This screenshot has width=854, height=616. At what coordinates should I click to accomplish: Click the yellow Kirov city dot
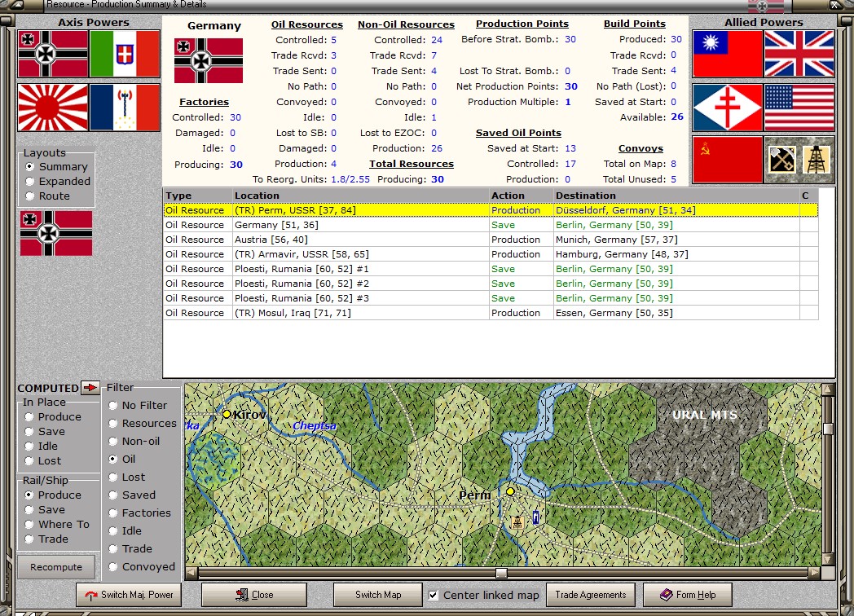(227, 414)
